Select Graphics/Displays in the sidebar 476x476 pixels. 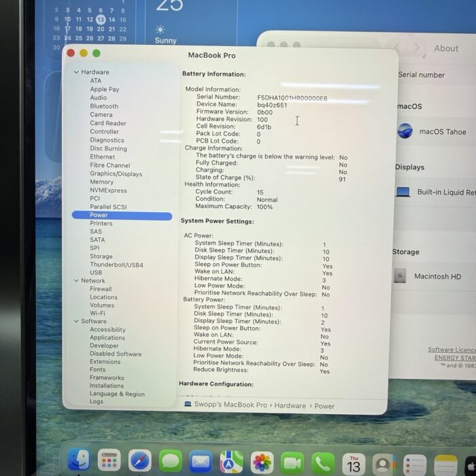tap(116, 173)
